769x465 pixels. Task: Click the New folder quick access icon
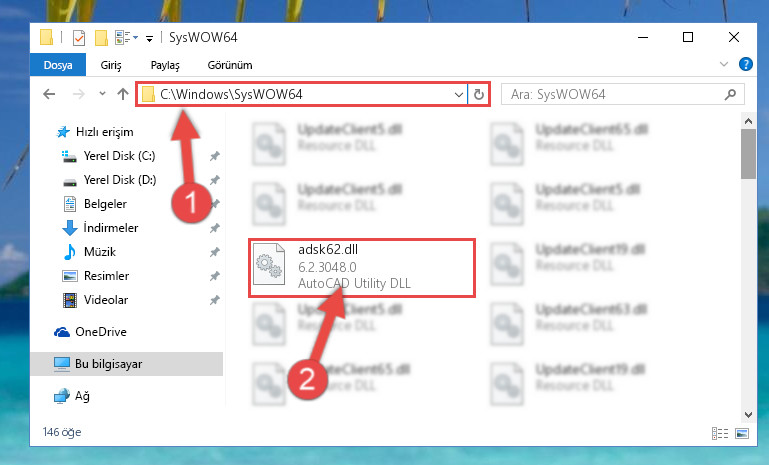[x=101, y=38]
